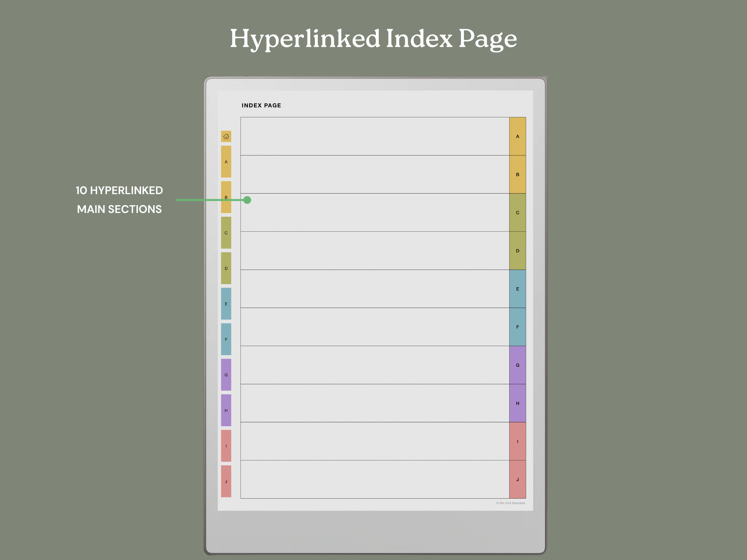Screen dimensions: 747x560
Task: Select the blue E tab on the left
Action: 226,303
